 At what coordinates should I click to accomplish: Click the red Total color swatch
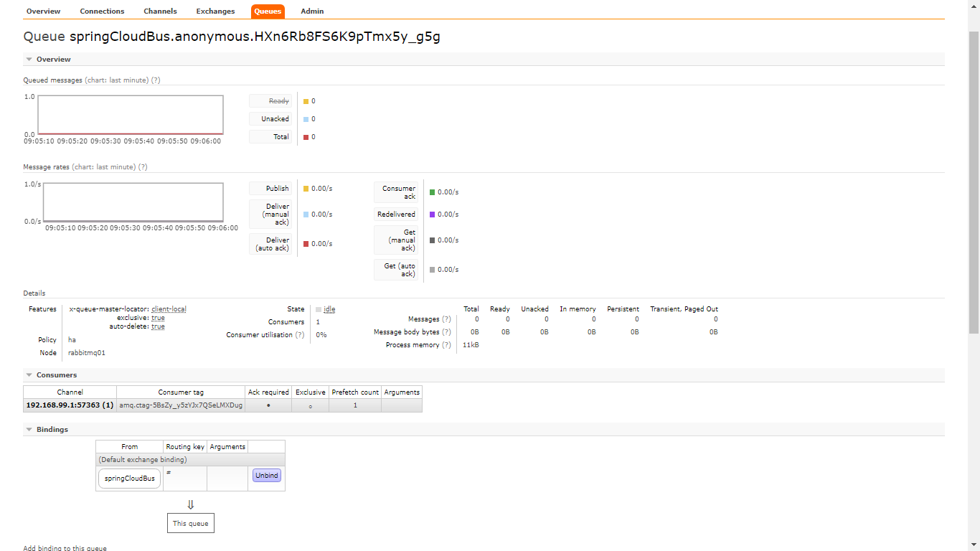click(x=306, y=137)
